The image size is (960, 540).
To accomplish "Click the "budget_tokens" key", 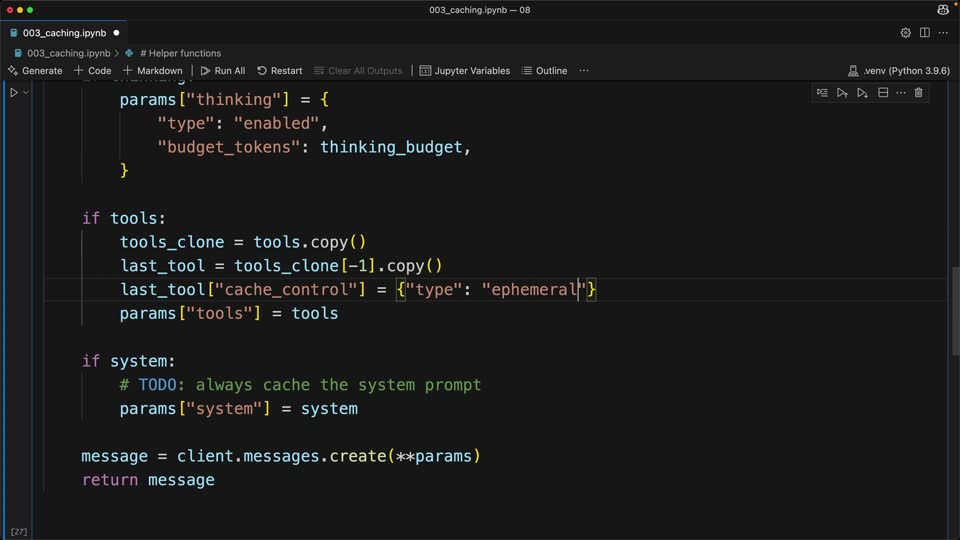I will [229, 147].
